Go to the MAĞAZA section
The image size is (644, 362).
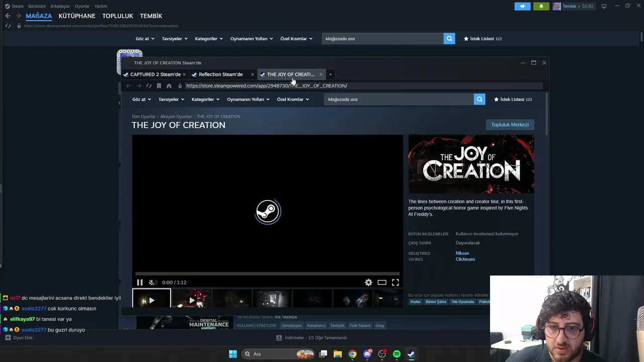pos(39,16)
